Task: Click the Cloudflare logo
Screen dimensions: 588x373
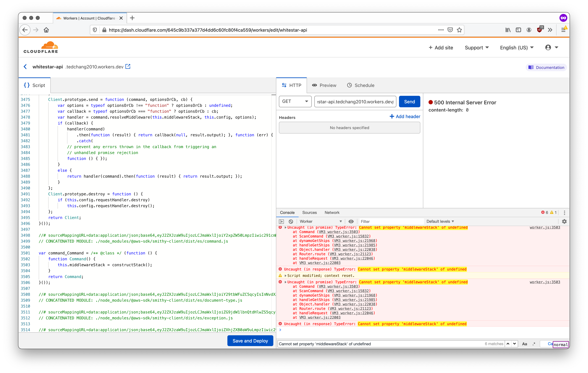Action: (x=41, y=47)
